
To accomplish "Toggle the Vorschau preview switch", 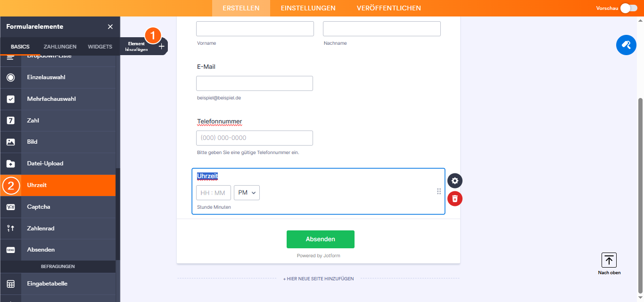I will tap(629, 8).
